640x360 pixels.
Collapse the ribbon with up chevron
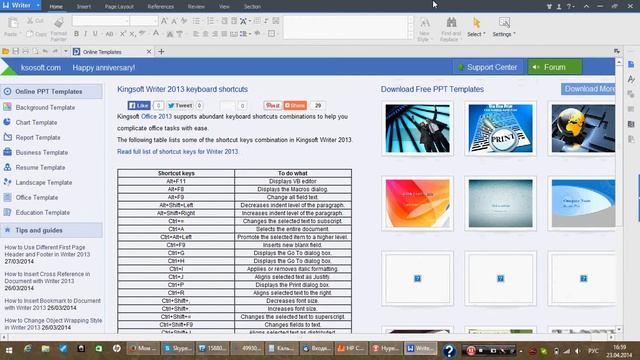[x=586, y=6]
